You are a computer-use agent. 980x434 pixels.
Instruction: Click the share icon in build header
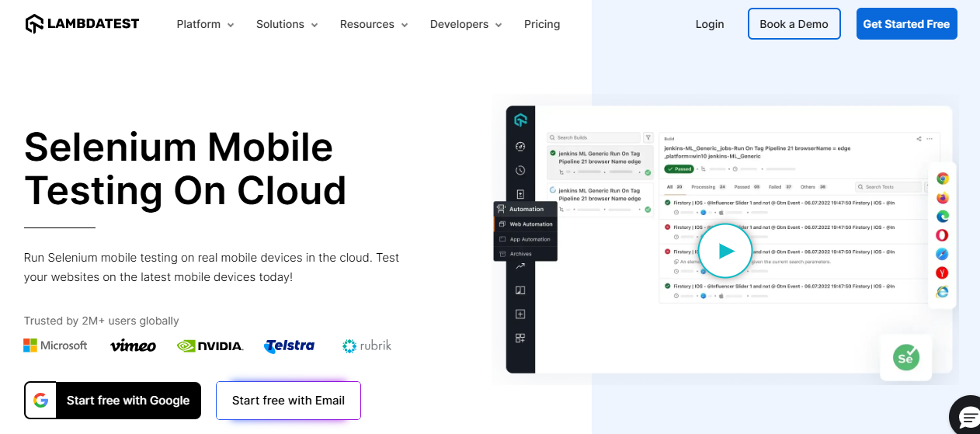[919, 139]
